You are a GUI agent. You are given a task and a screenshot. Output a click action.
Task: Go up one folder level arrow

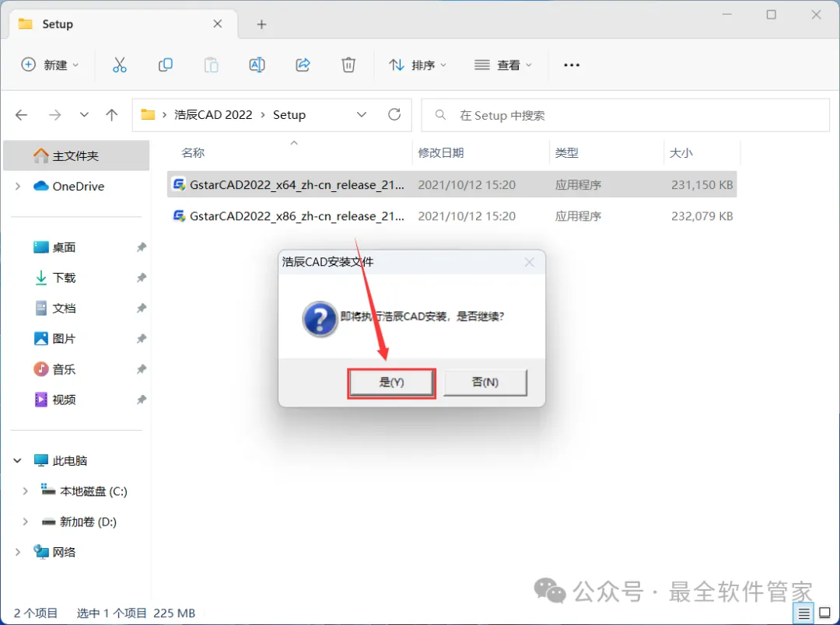(111, 114)
